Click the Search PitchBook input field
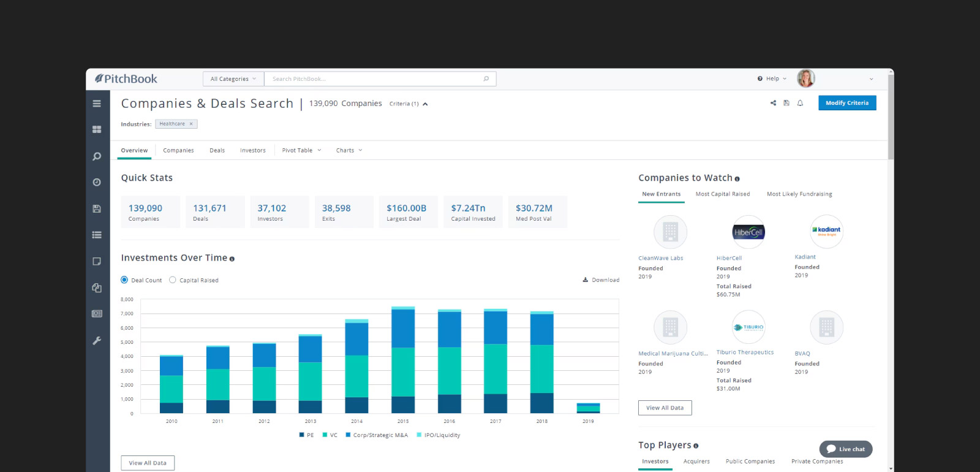Image resolution: width=980 pixels, height=472 pixels. coord(380,79)
